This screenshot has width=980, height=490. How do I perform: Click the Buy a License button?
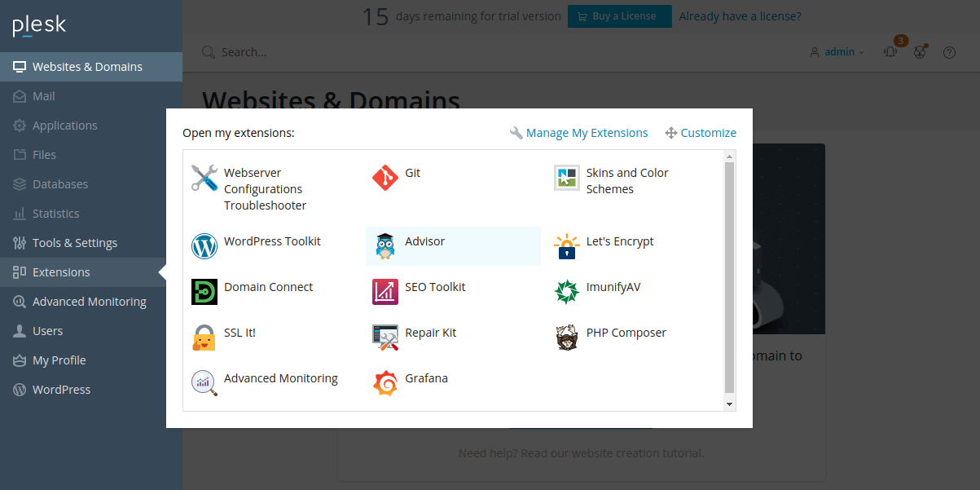[x=620, y=16]
